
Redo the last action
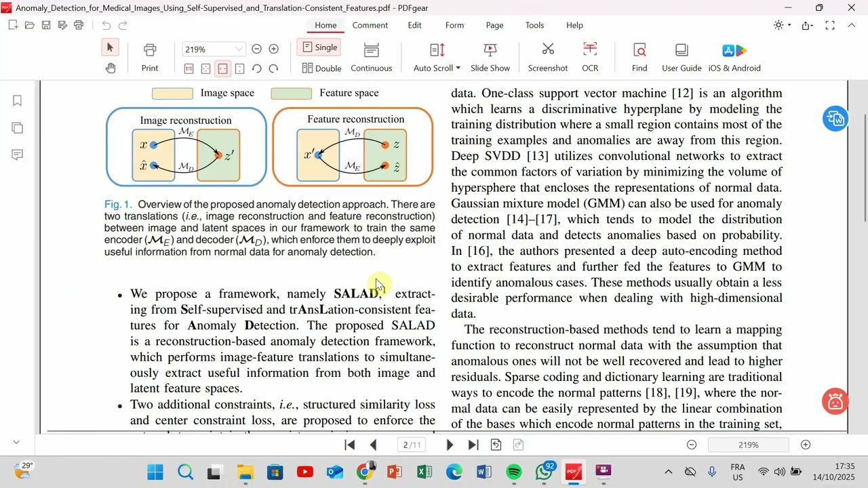click(123, 25)
